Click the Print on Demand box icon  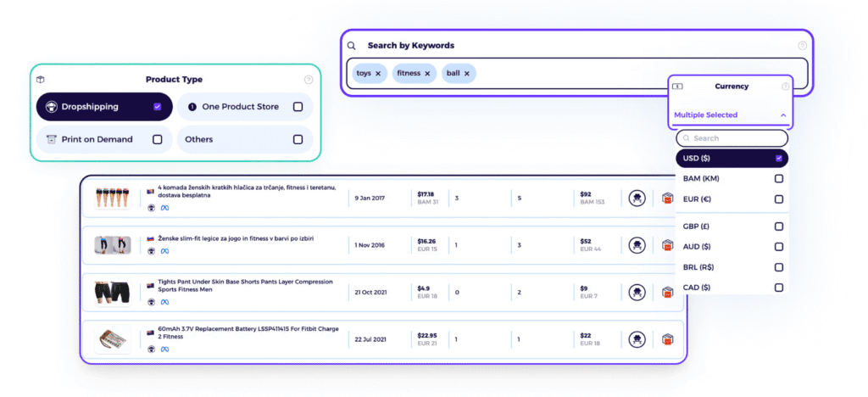click(x=52, y=139)
